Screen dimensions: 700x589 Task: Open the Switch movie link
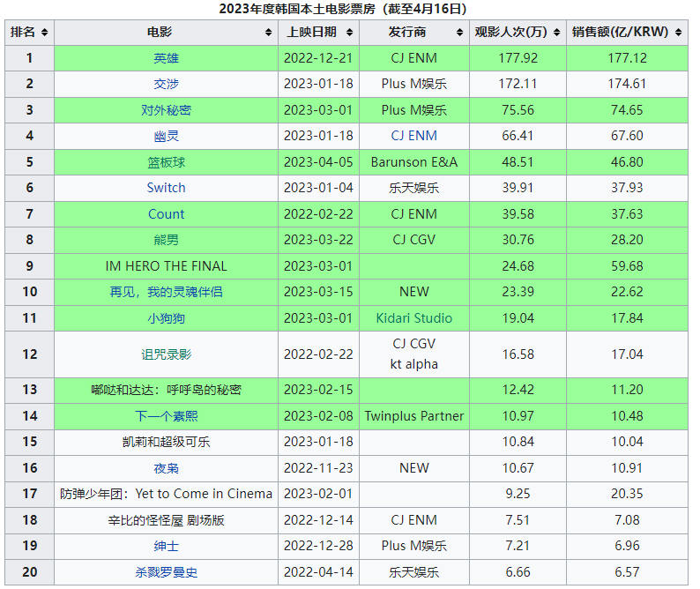pyautogui.click(x=166, y=188)
